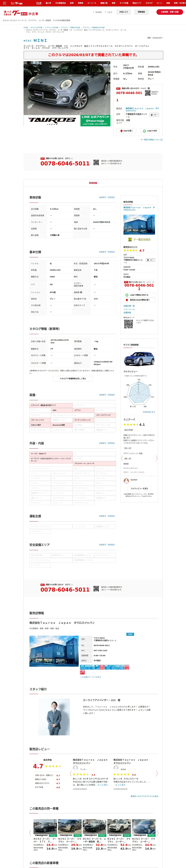Open 装備略号/用語解説 link in 運転支援 section
This screenshot has width=186, height=868.
(107, 516)
